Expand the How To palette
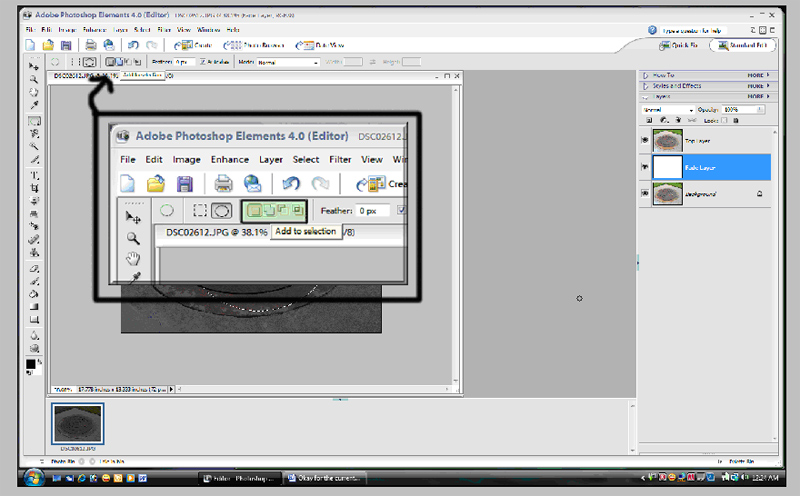 [x=645, y=75]
